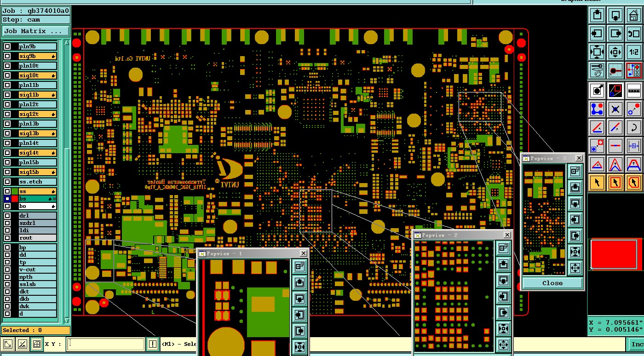Toggle display checkbox for layer pln11b
The image size is (644, 356).
(7, 85)
